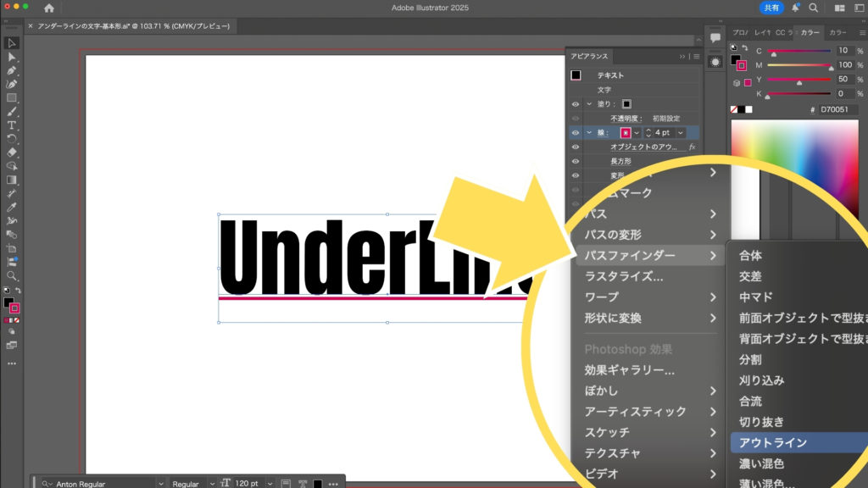868x488 pixels.
Task: Open the comments speech bubble panel icon
Action: (x=715, y=36)
